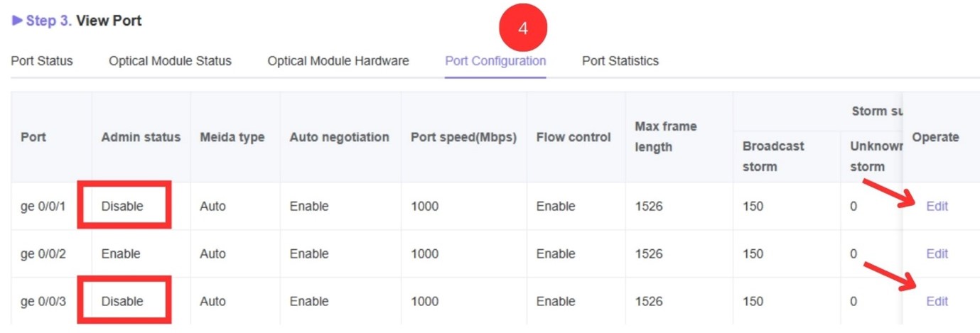Open the Port Status tab
Viewport: 980px width, 333px height.
click(42, 61)
